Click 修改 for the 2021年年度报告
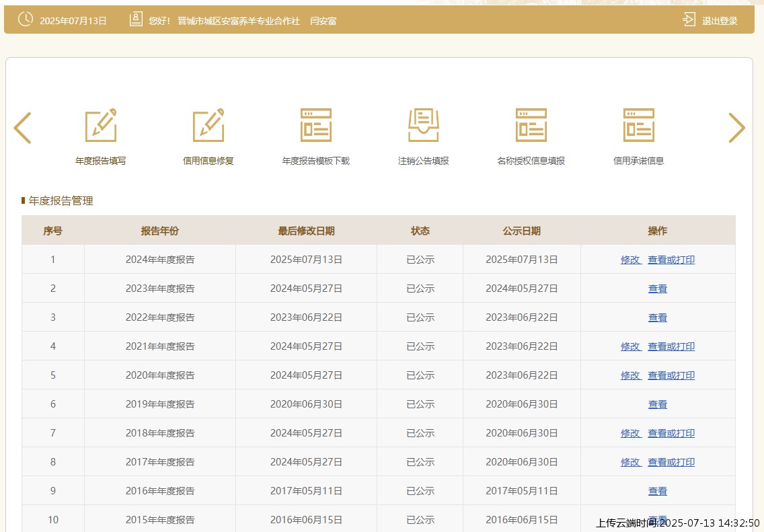This screenshot has height=532, width=764. [631, 346]
